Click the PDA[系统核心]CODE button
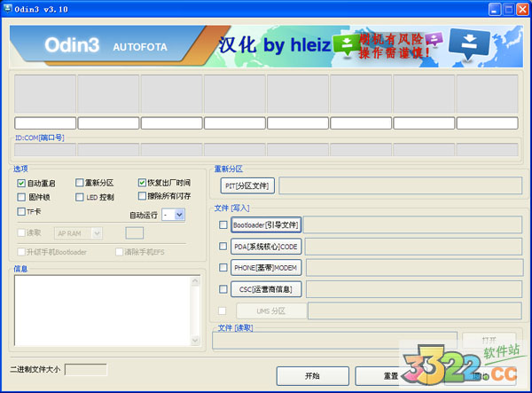 (x=266, y=247)
